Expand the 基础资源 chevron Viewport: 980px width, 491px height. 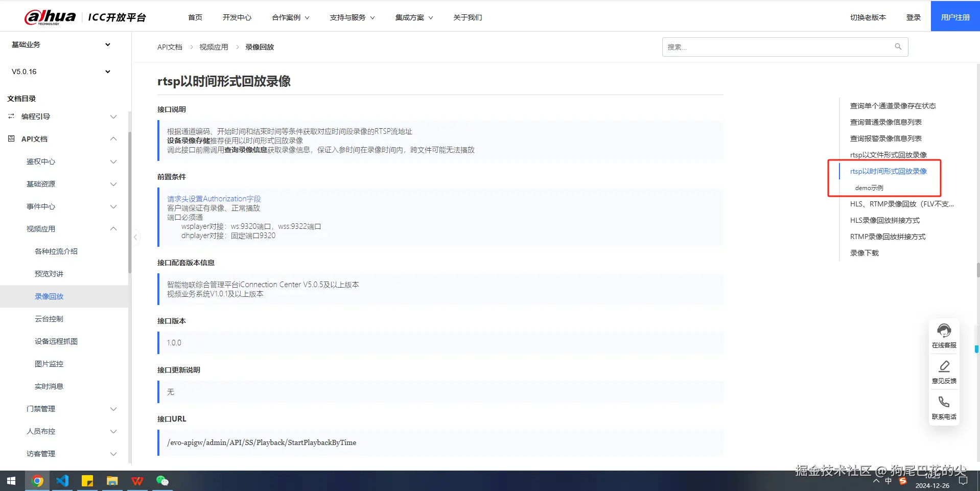[x=113, y=184]
